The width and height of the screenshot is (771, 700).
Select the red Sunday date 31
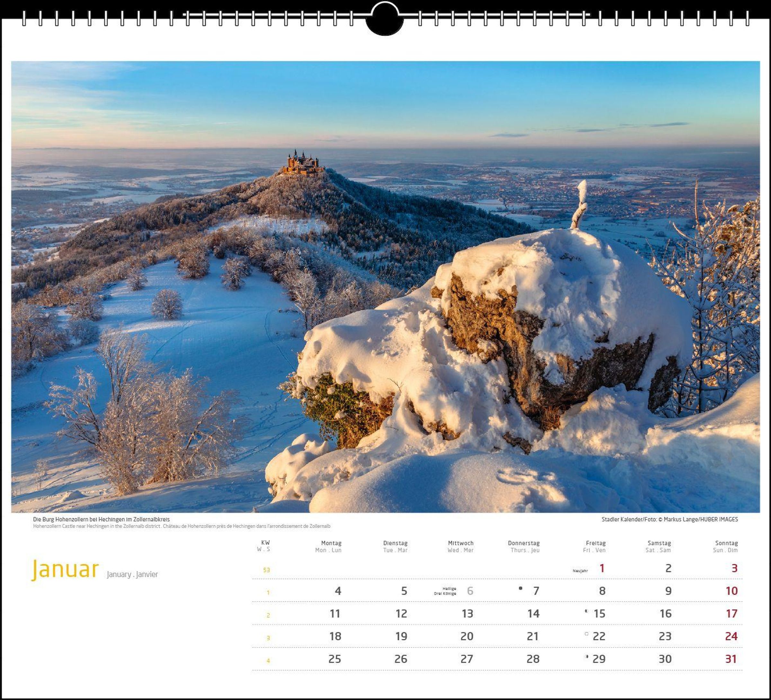point(731,659)
